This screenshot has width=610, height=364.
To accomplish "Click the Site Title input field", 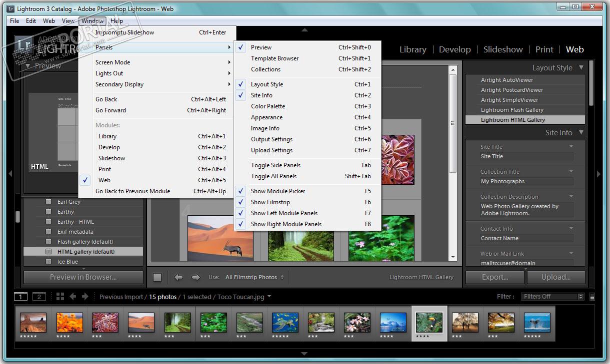I will coord(526,156).
